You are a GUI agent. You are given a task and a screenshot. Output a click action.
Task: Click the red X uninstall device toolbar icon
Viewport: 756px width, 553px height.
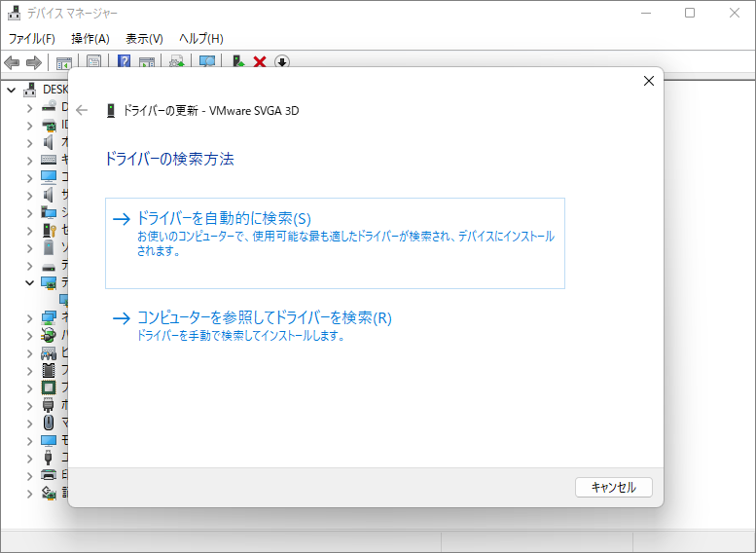260,62
